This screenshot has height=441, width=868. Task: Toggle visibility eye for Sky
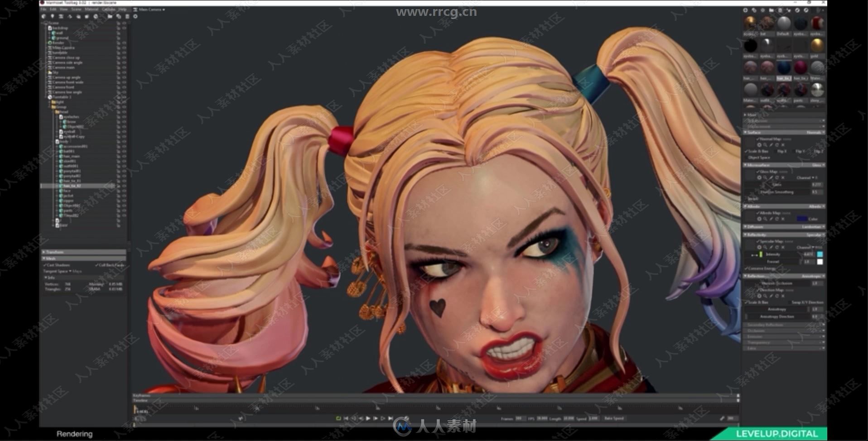124,72
